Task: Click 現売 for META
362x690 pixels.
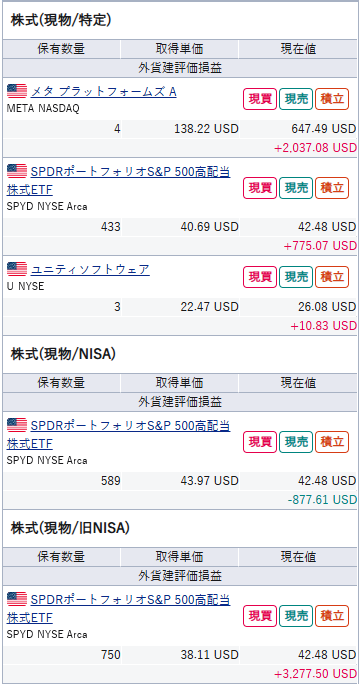Action: pos(296,99)
